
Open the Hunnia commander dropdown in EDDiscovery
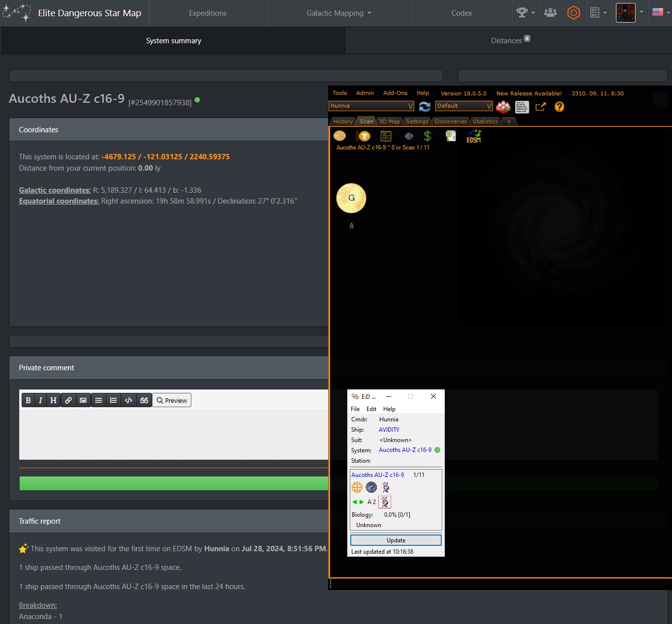pyautogui.click(x=371, y=106)
